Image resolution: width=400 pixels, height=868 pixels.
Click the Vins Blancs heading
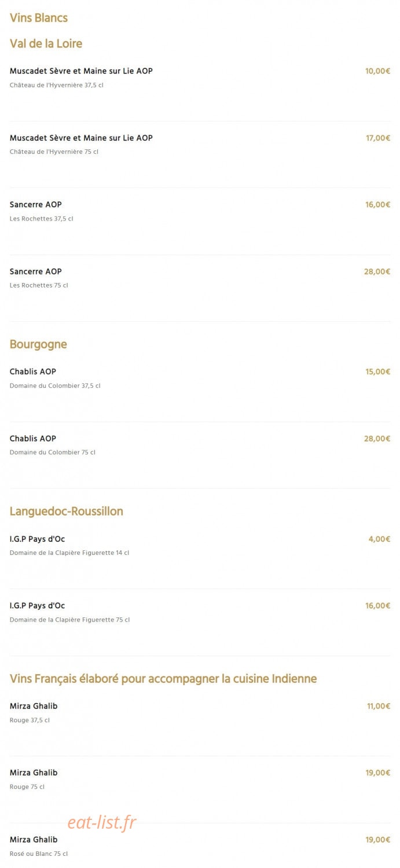tap(39, 18)
